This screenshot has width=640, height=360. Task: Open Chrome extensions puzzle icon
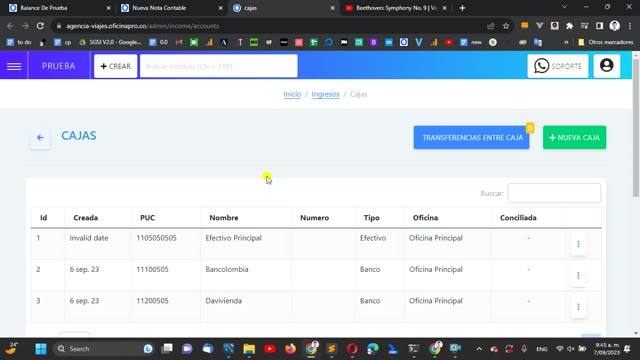[x=569, y=26]
